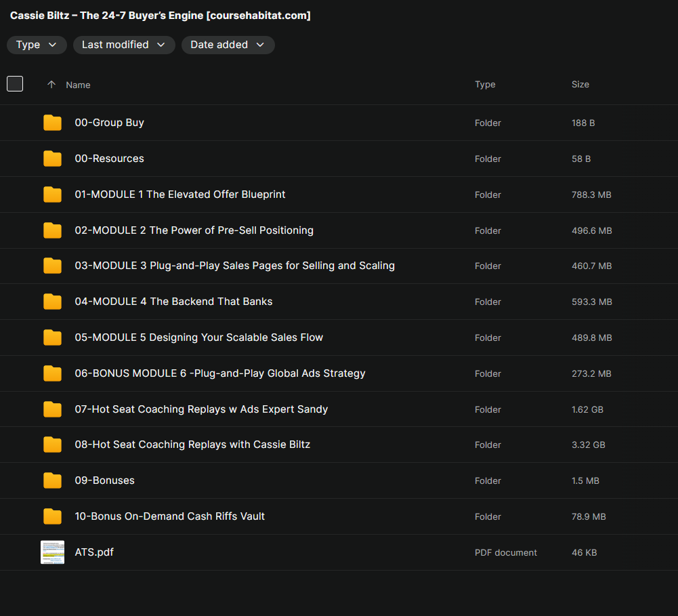This screenshot has width=678, height=616.
Task: Click the 08-Hot Seat Coaching folder icon
Action: point(52,445)
